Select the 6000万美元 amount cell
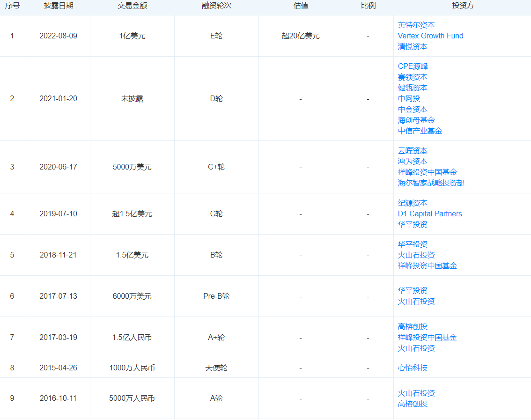 pyautogui.click(x=132, y=296)
